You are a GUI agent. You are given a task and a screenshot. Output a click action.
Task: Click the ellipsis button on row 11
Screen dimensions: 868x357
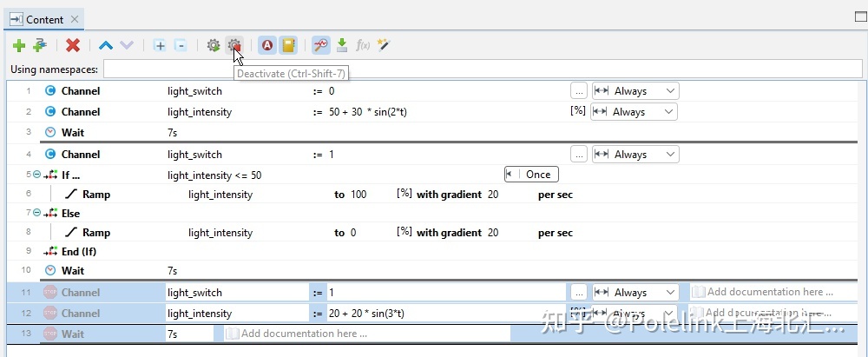(578, 293)
